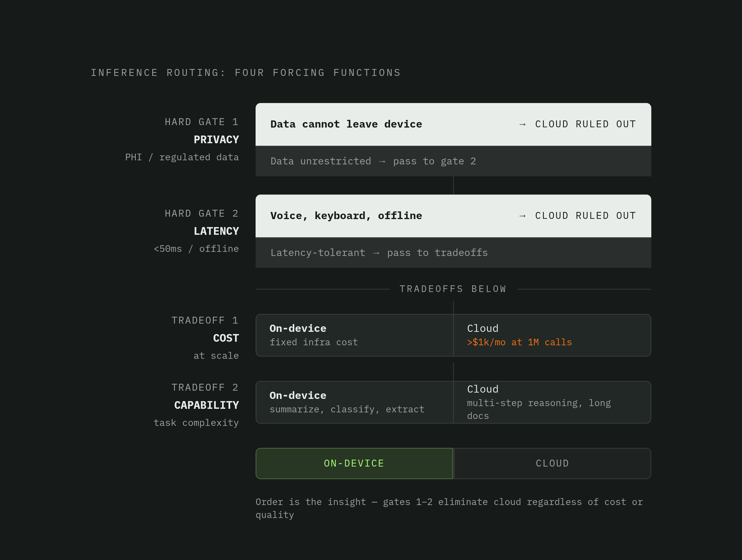Click 'multi-step reasoning, long docs' text
The width and height of the screenshot is (742, 560).
tap(539, 409)
